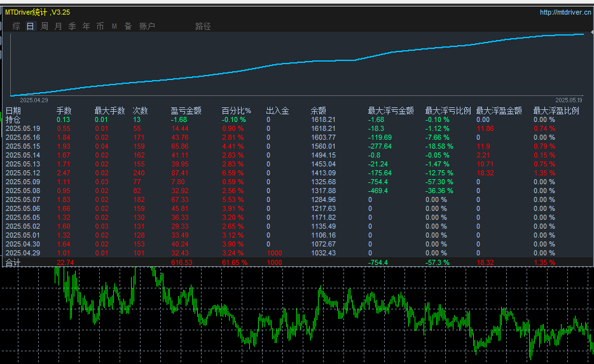Image resolution: width=594 pixels, height=364 pixels.
Task: Click the 日期 column header
Action: [x=13, y=111]
